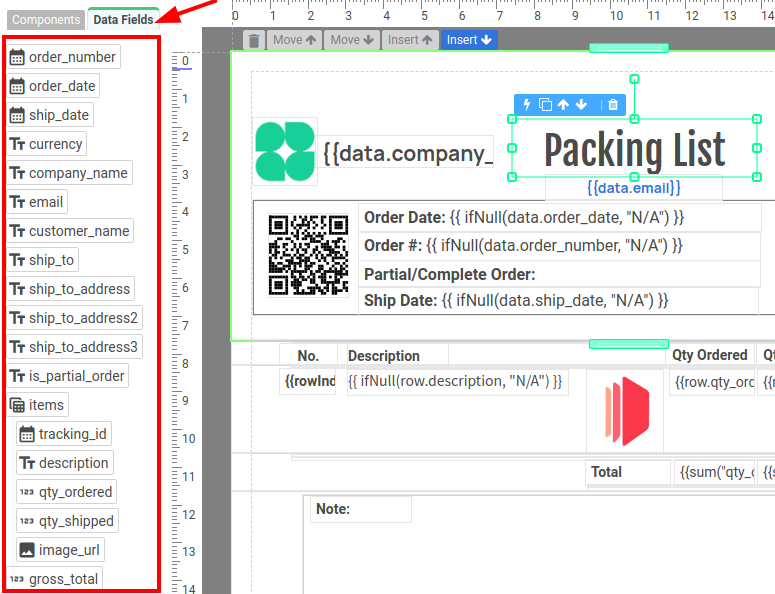Grab the bottom band resize handle
The height and width of the screenshot is (594, 775).
pyautogui.click(x=629, y=344)
